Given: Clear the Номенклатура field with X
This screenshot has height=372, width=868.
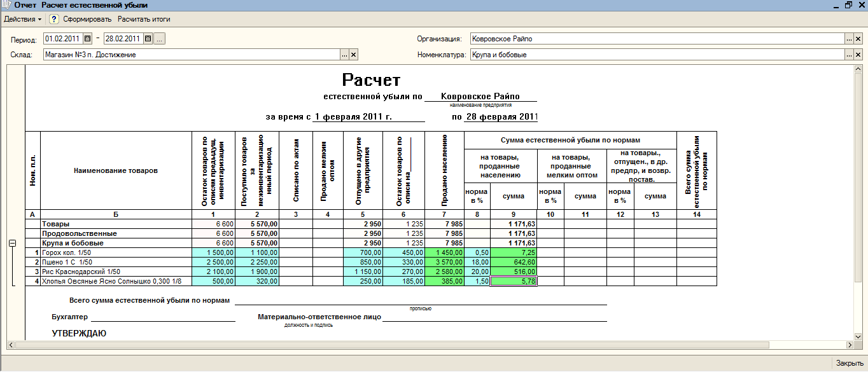Looking at the screenshot, I should click(x=858, y=55).
